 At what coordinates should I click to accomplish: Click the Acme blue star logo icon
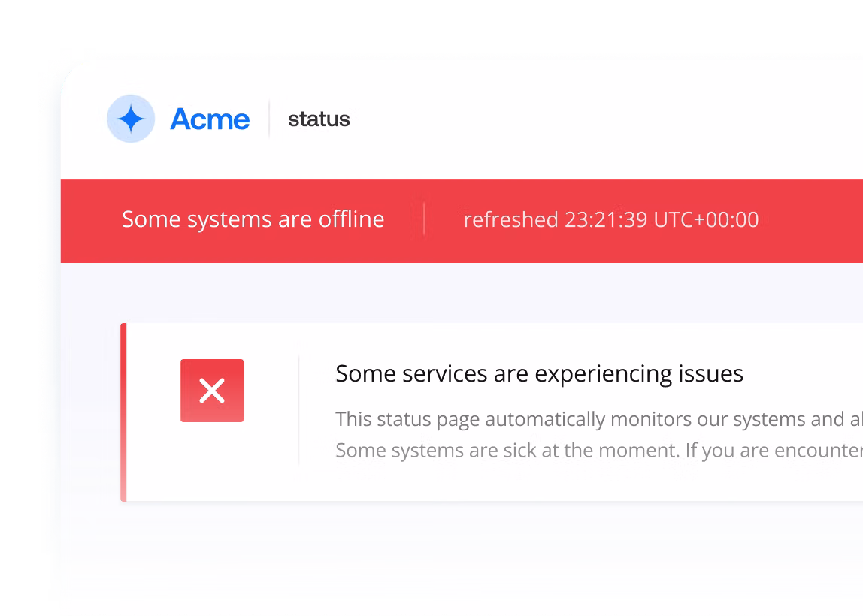pyautogui.click(x=131, y=119)
